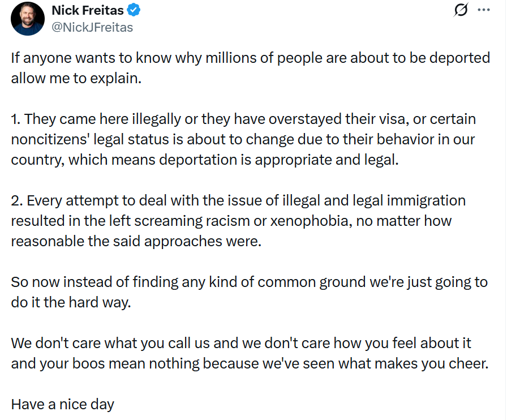Open the three-dot more options menu

click(x=484, y=10)
